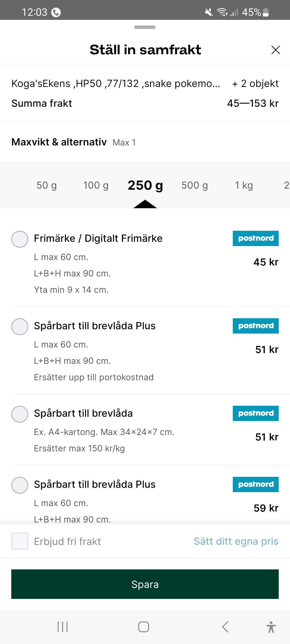This screenshot has height=644, width=290.
Task: Select the 50 g weight option
Action: pyautogui.click(x=46, y=185)
